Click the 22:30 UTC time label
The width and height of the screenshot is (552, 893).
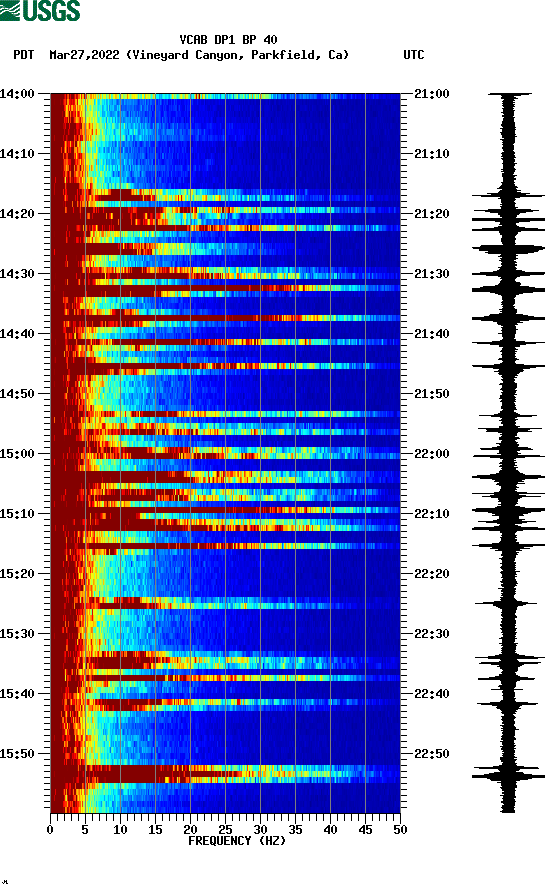[432, 634]
